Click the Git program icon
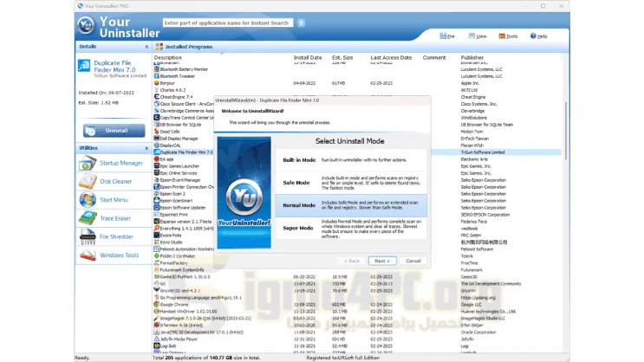The height and width of the screenshot is (362, 644). click(157, 283)
